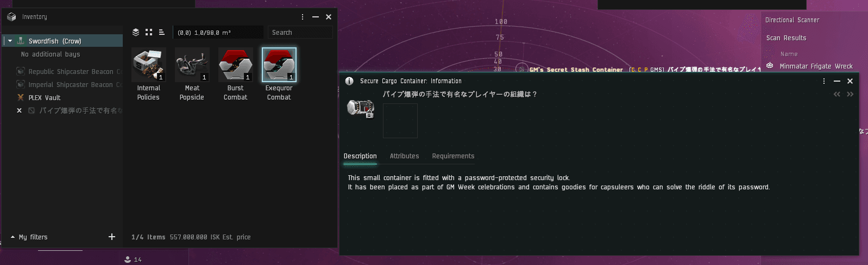Viewport: 868px width, 265px height.
Task: Click the empty thumbnail box in info window
Action: click(400, 121)
